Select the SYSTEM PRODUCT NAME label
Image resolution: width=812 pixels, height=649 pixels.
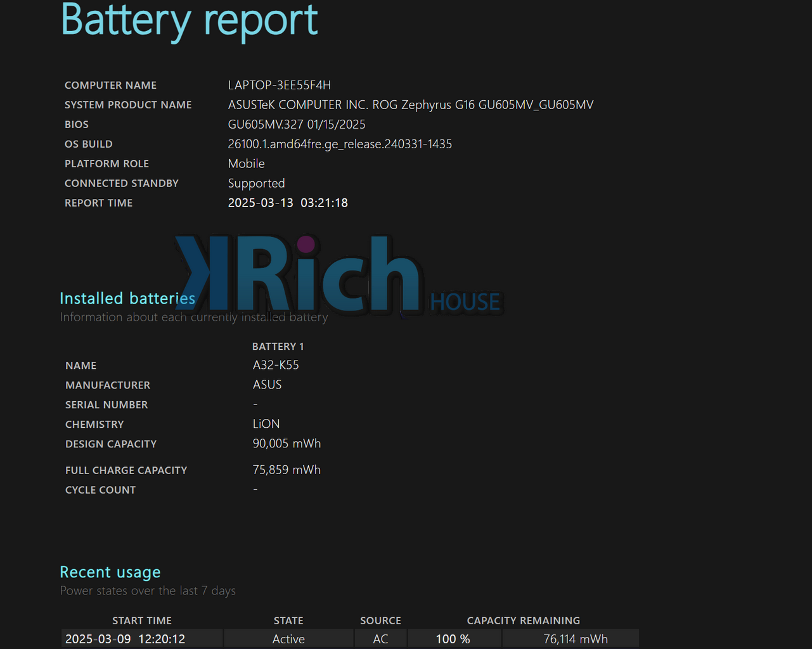(x=128, y=105)
